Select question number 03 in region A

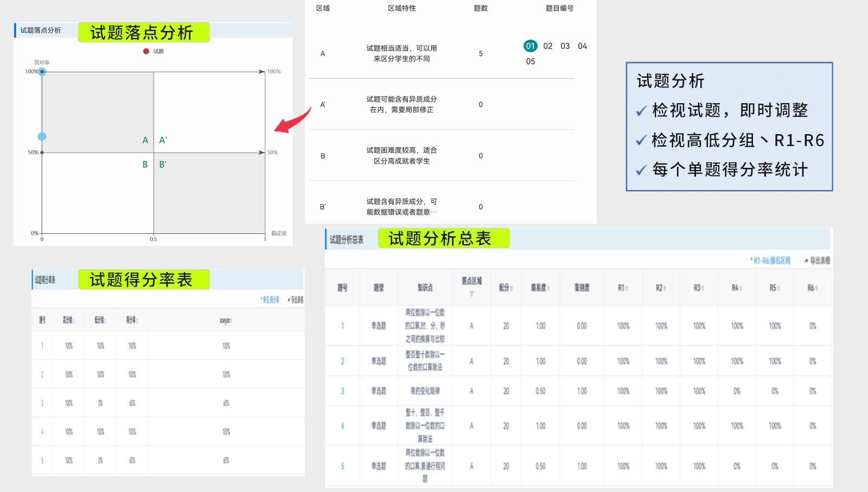(565, 46)
